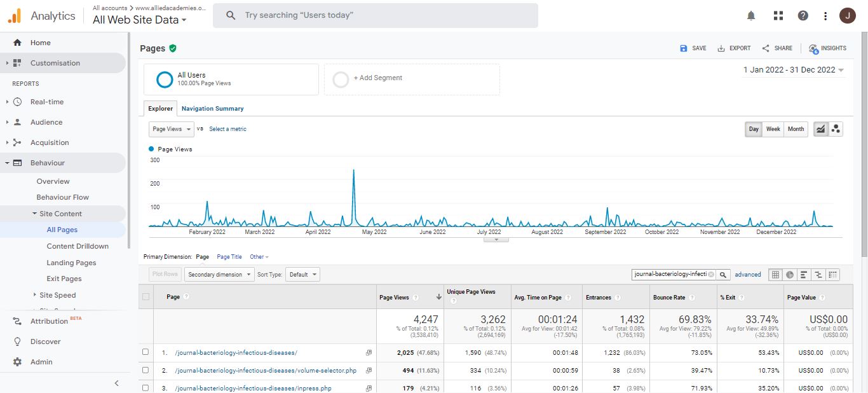Click the Add Segment box
Image resolution: width=868 pixels, height=393 pixels.
click(x=412, y=79)
